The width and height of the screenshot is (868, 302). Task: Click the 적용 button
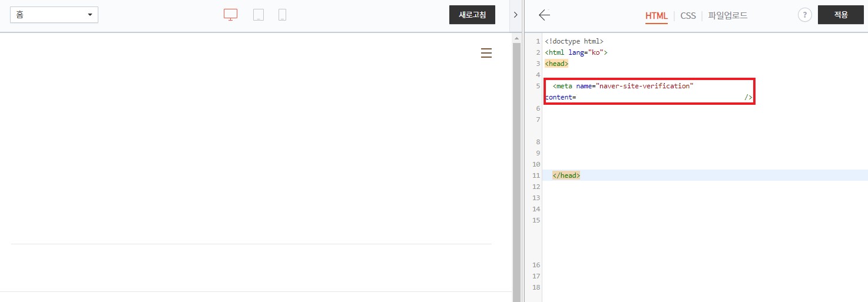[x=840, y=15]
